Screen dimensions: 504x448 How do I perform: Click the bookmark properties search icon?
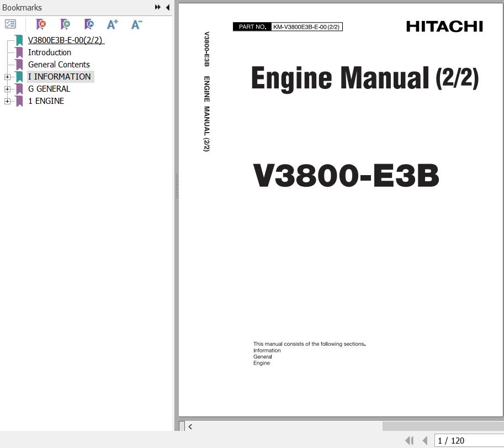pos(89,24)
